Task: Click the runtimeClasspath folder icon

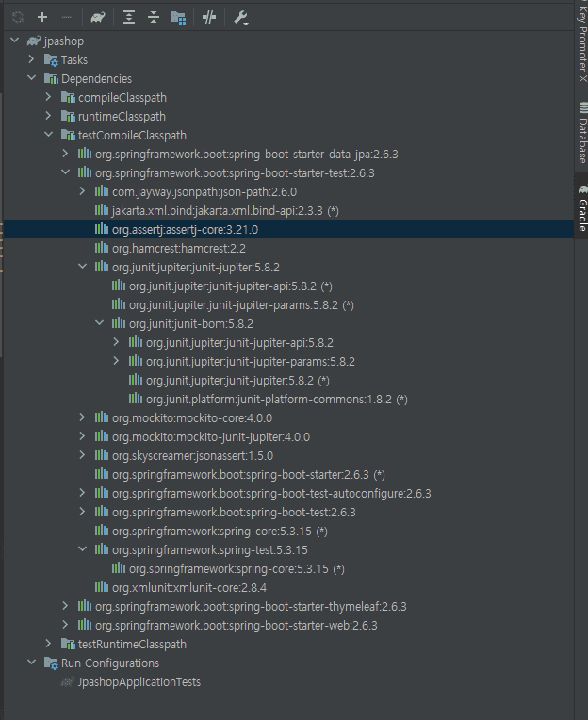Action: (68, 116)
